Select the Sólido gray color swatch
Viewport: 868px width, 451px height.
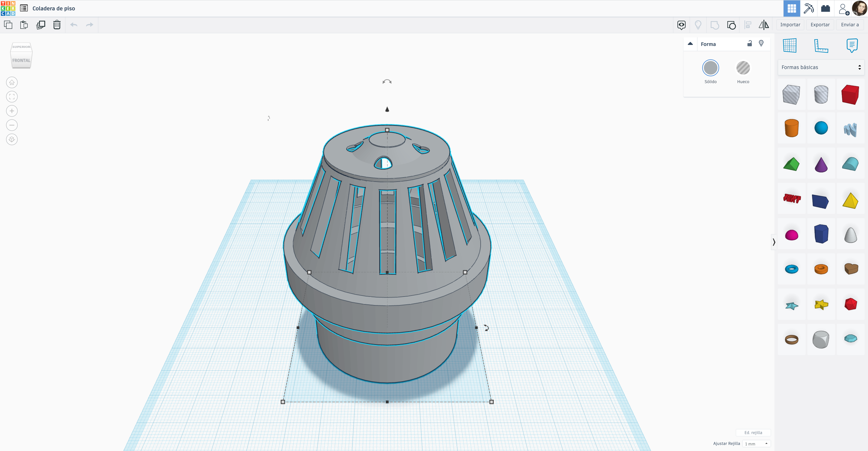pyautogui.click(x=710, y=68)
